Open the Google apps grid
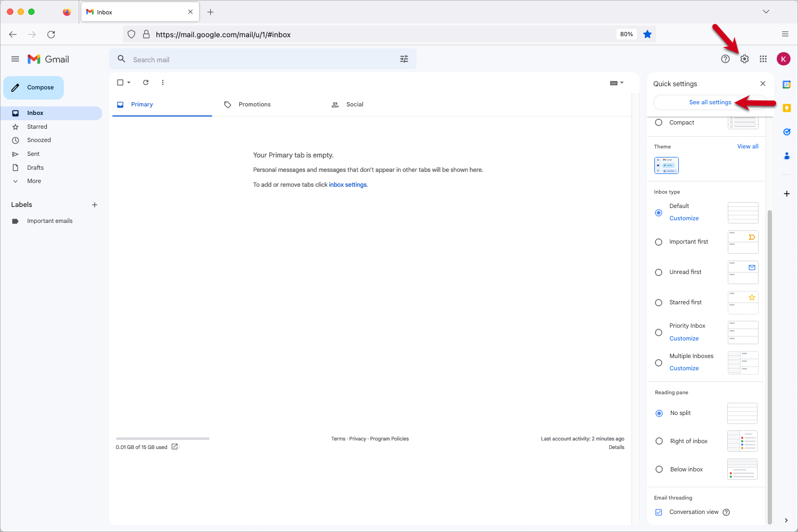Image resolution: width=798 pixels, height=532 pixels. pyautogui.click(x=763, y=59)
